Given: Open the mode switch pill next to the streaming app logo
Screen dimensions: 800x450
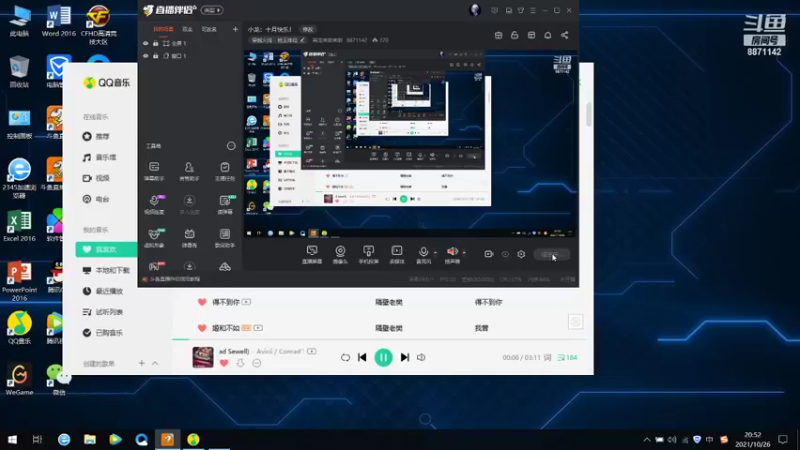Looking at the screenshot, I should (x=212, y=10).
